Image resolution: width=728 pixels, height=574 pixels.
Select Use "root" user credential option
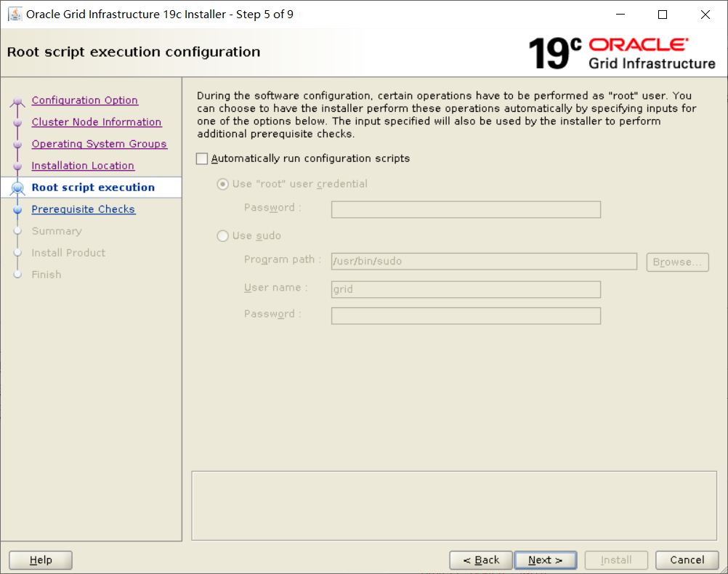[x=223, y=185]
